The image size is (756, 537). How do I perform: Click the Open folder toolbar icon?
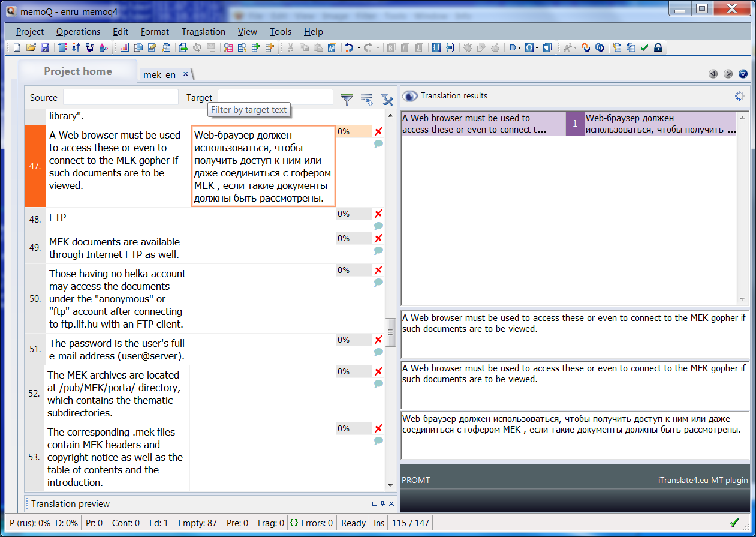pos(30,47)
